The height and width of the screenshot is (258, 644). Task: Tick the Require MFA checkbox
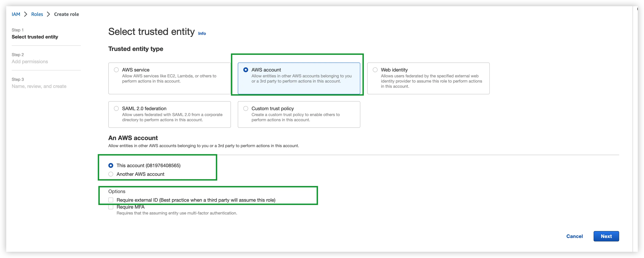pos(111,207)
